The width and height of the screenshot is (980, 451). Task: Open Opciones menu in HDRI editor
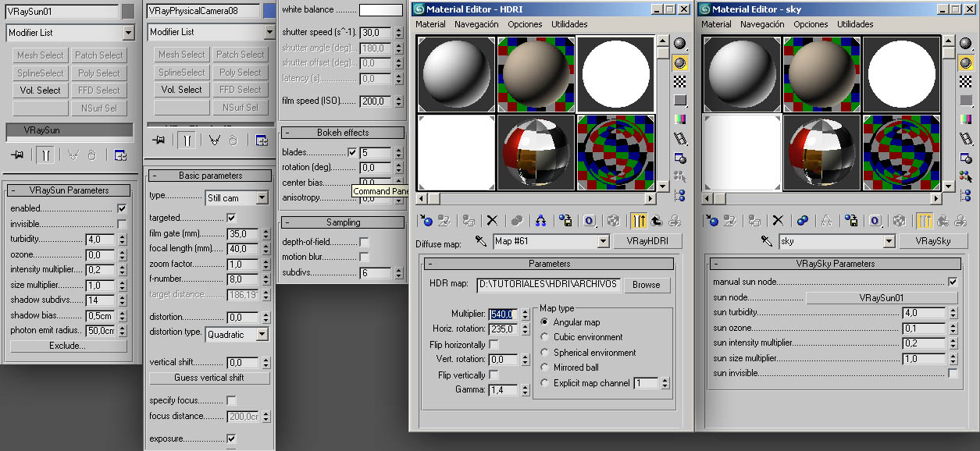(x=525, y=24)
